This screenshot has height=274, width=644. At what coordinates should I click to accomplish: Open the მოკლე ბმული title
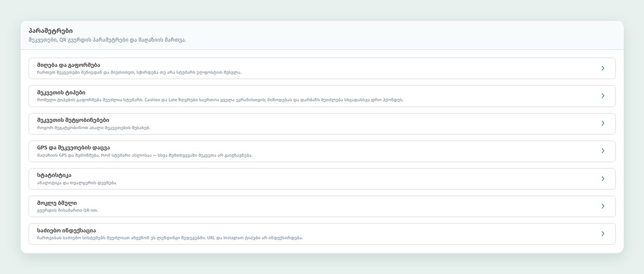57,203
